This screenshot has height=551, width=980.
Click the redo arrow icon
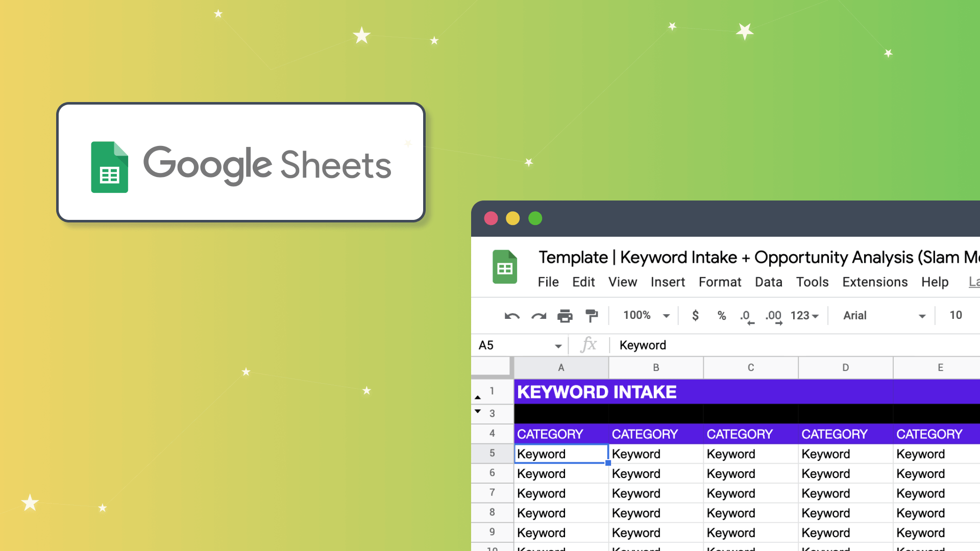tap(538, 316)
